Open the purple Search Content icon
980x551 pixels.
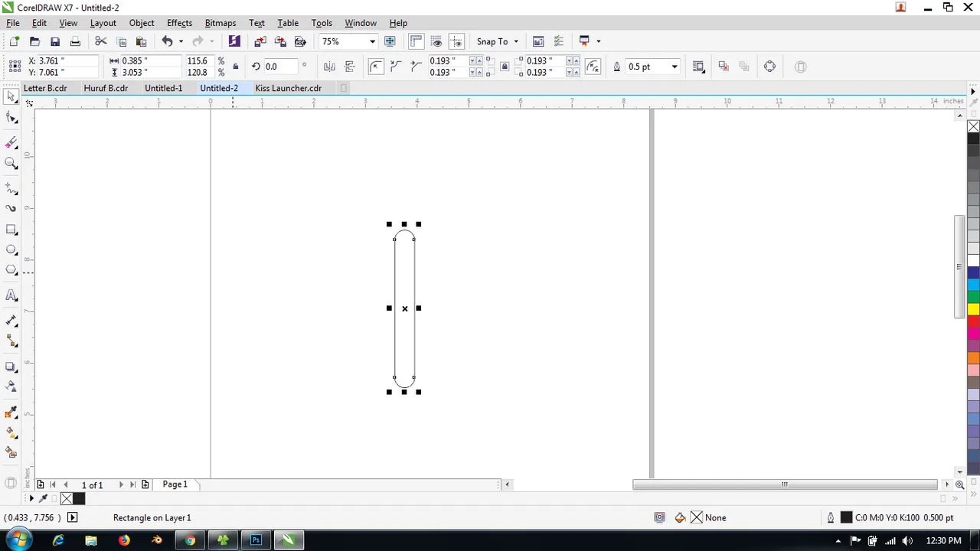(x=234, y=41)
